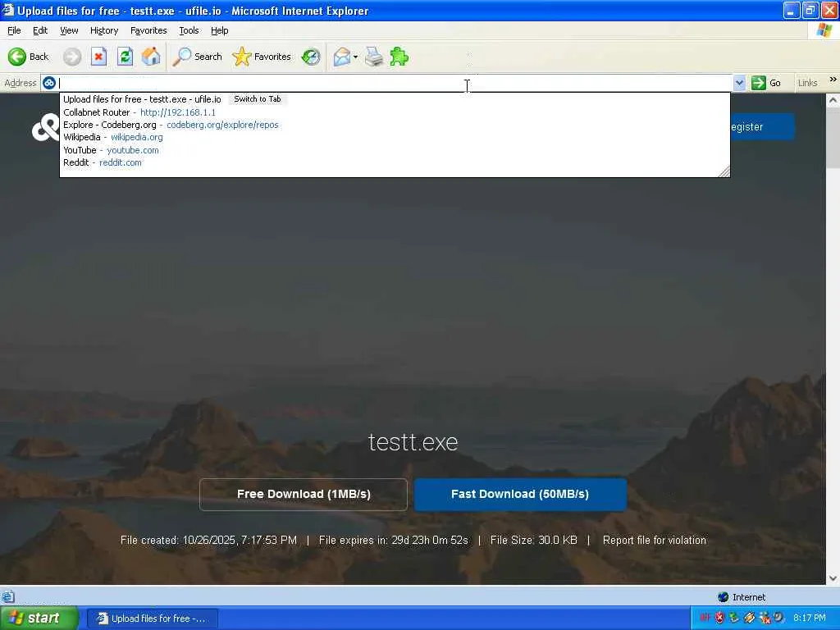This screenshot has width=840, height=630.
Task: Click the vertical scrollbar thumb
Action: [x=833, y=138]
